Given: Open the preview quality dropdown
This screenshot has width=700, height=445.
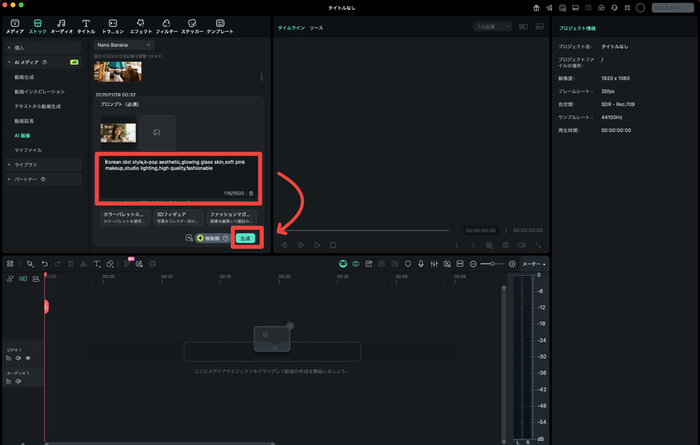Looking at the screenshot, I should 491,27.
